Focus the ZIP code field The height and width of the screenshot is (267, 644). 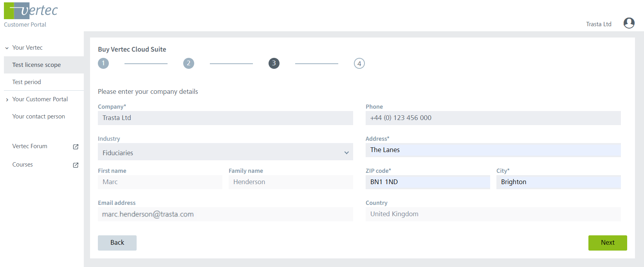pyautogui.click(x=428, y=182)
